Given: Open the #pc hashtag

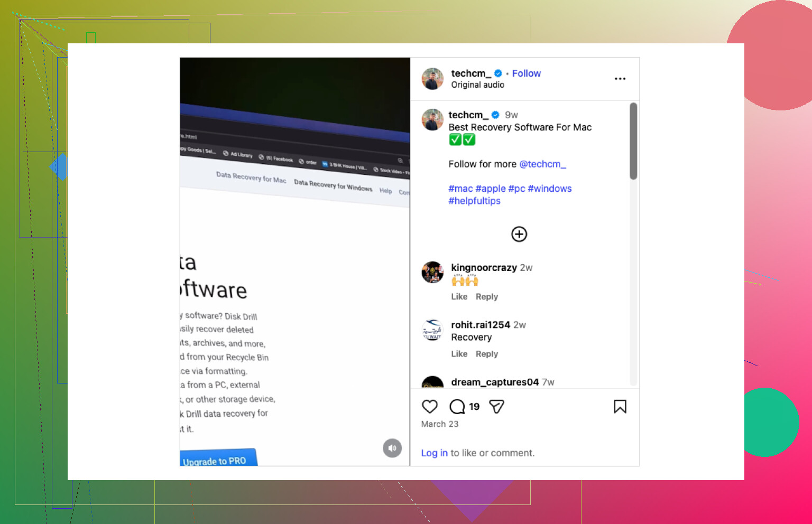Looking at the screenshot, I should point(516,189).
